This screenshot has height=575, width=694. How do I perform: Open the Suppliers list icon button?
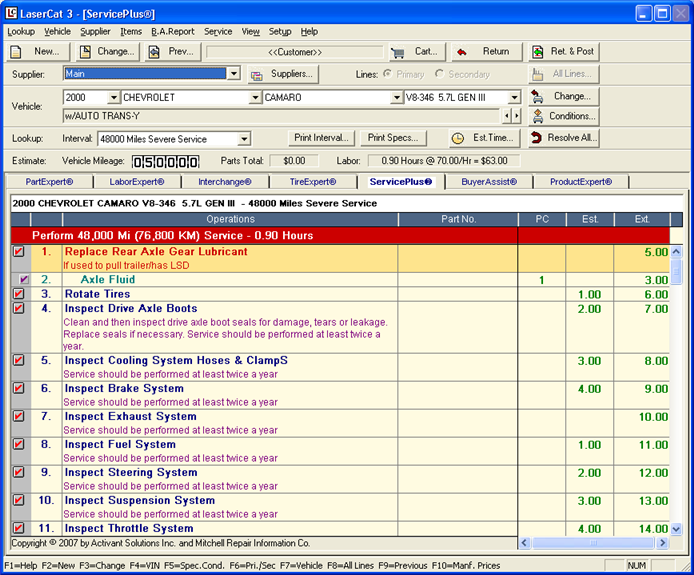click(257, 75)
